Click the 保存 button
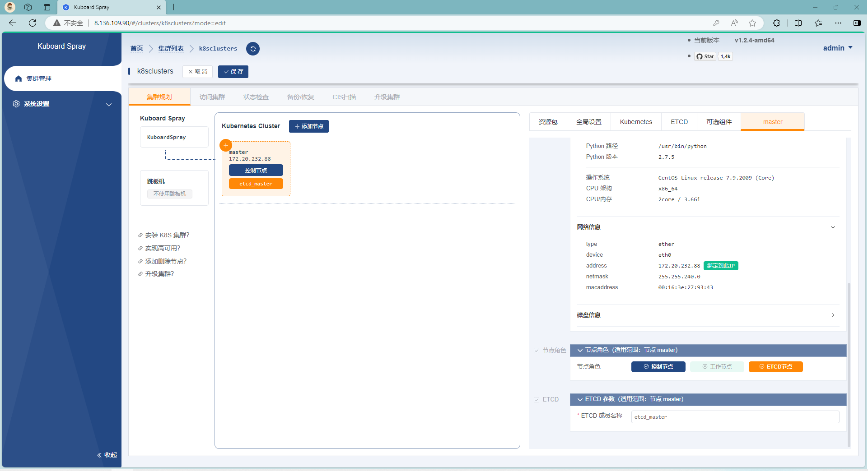The height and width of the screenshot is (471, 868). coord(233,72)
